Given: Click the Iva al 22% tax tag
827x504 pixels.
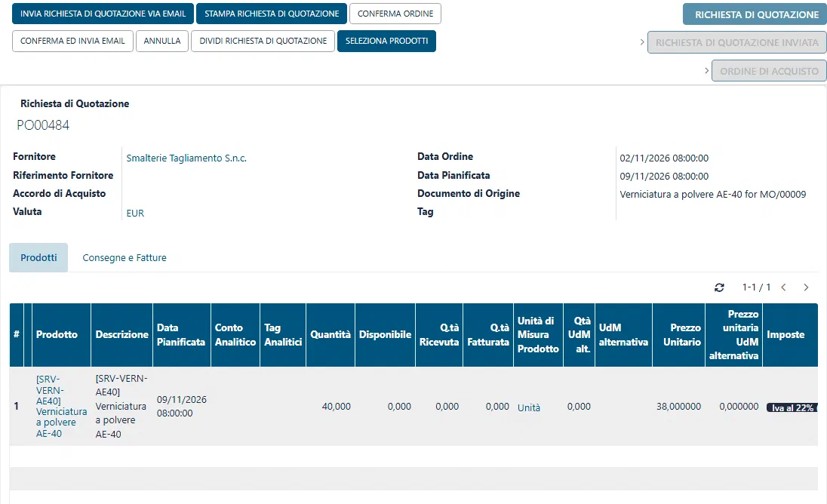Looking at the screenshot, I should point(792,408).
